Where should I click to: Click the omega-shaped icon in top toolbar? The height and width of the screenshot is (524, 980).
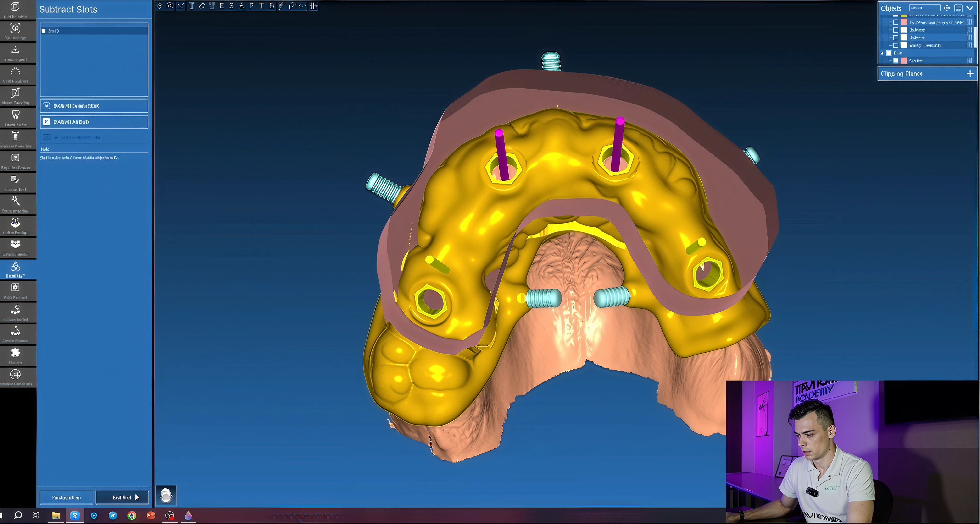tap(170, 6)
